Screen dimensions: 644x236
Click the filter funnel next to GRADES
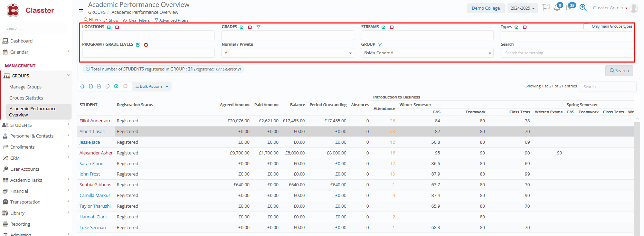click(x=258, y=27)
